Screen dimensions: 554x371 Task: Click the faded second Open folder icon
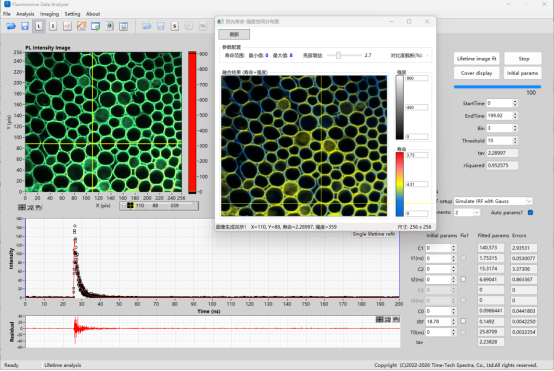147,26
